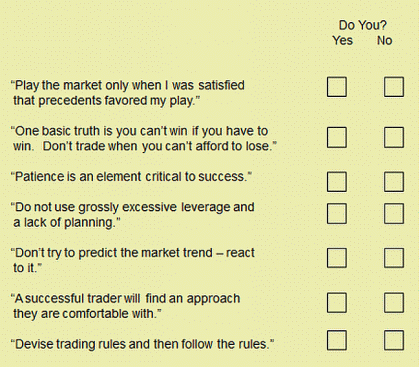Click the 'Yes' column label
Viewport: 420px width, 367px height.
342,40
